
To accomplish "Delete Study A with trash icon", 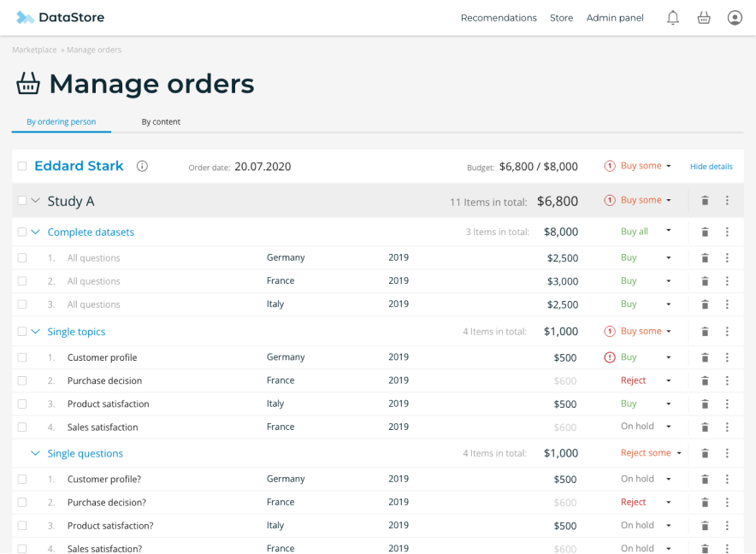I will [705, 201].
